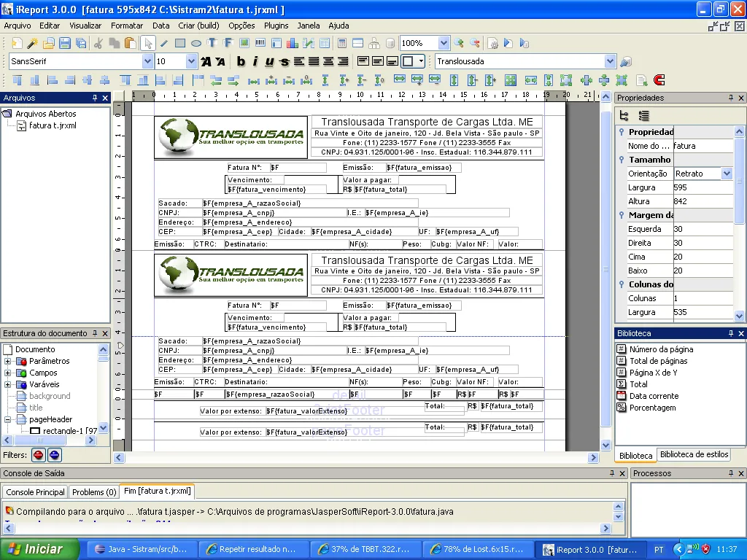This screenshot has width=747, height=560.
Task: Toggle the red Filters button
Action: 38,455
